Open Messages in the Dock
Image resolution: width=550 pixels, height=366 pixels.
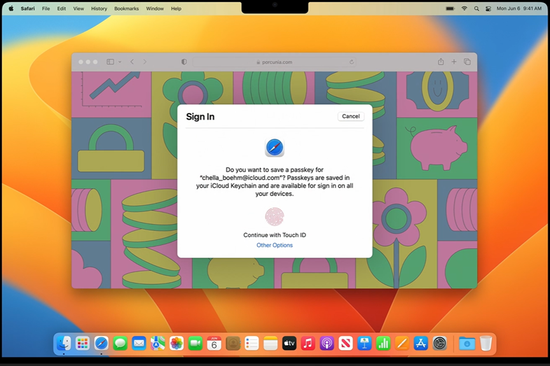pos(120,343)
